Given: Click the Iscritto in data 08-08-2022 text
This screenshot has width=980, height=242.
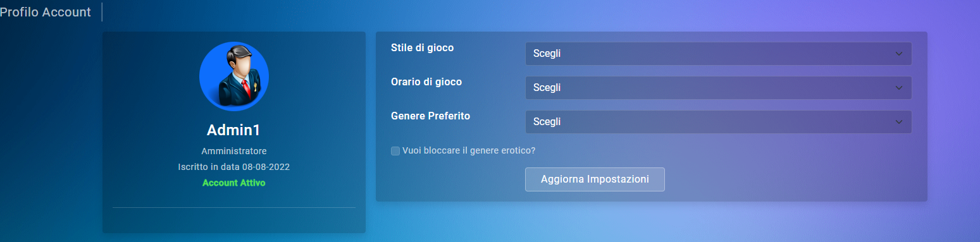Looking at the screenshot, I should (234, 167).
